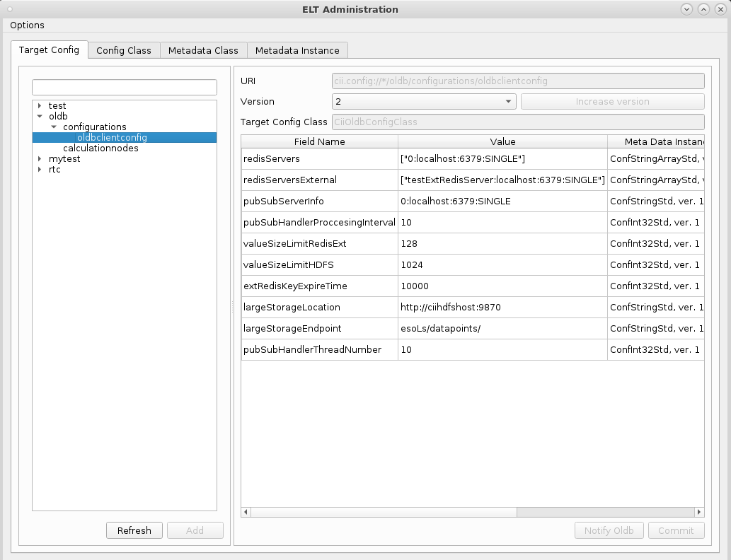Collapse the oldb tree node
Image resolution: width=731 pixels, height=560 pixels.
[40, 117]
